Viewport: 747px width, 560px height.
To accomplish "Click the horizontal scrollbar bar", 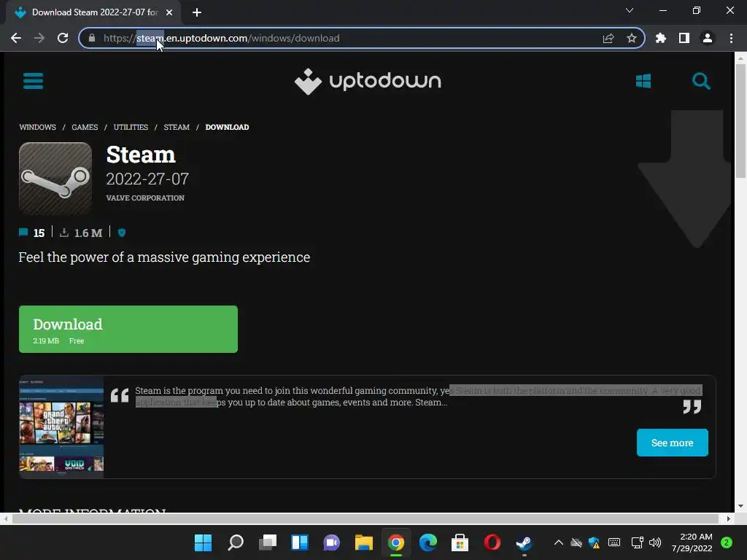I will tap(365, 518).
